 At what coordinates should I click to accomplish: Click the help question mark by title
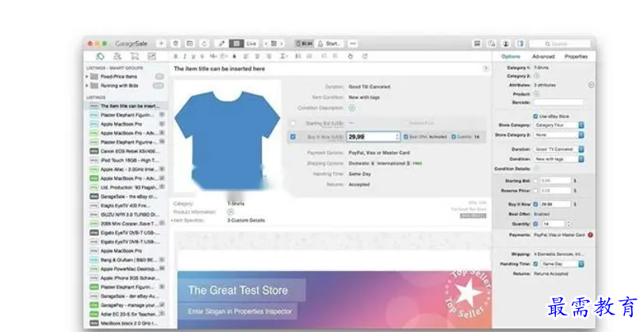pyautogui.click(x=486, y=68)
